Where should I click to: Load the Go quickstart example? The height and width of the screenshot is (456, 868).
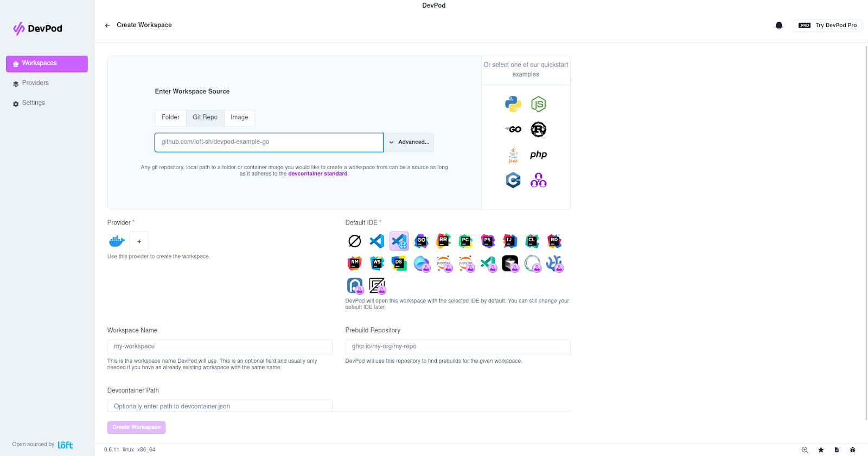513,129
